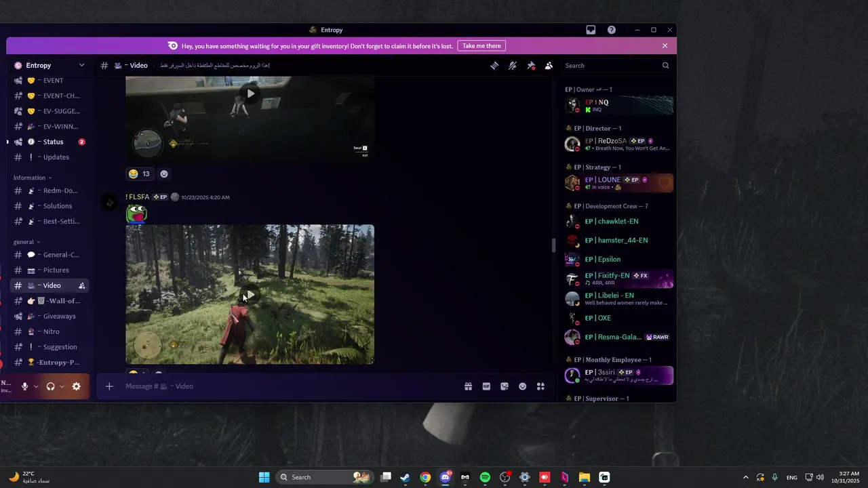Open Steam from the taskbar
This screenshot has height=488, width=868.
[x=406, y=477]
